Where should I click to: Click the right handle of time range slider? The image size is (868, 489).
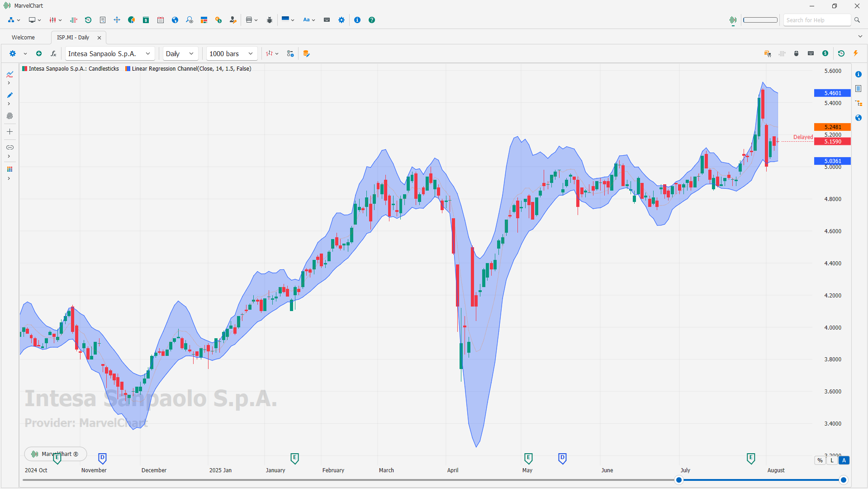point(843,480)
